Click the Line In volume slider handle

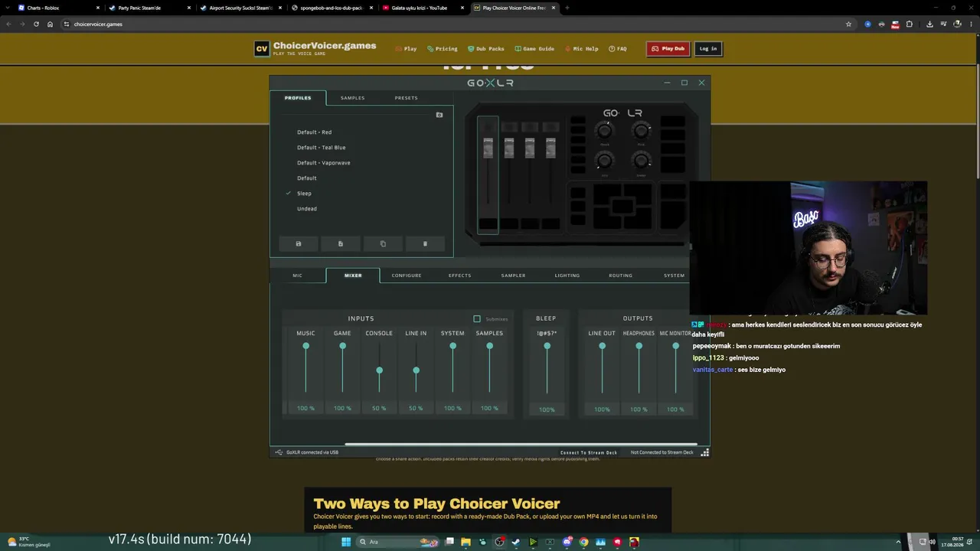(x=416, y=370)
